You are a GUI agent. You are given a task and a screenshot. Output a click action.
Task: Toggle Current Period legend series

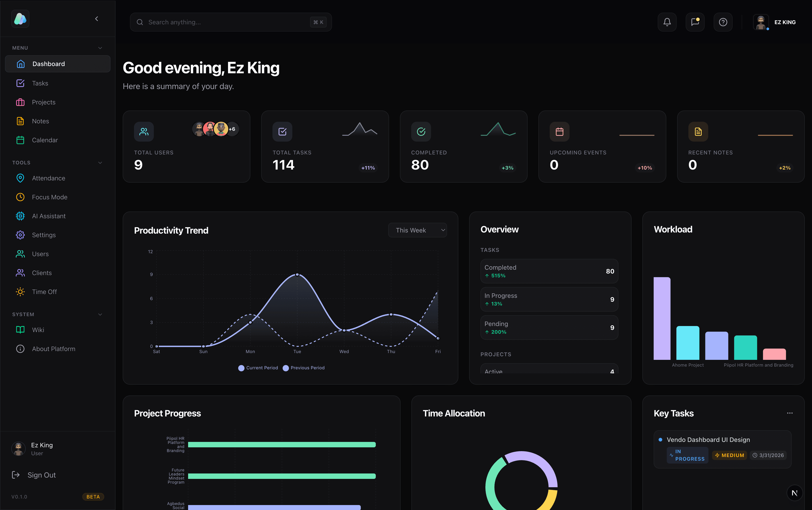click(258, 368)
